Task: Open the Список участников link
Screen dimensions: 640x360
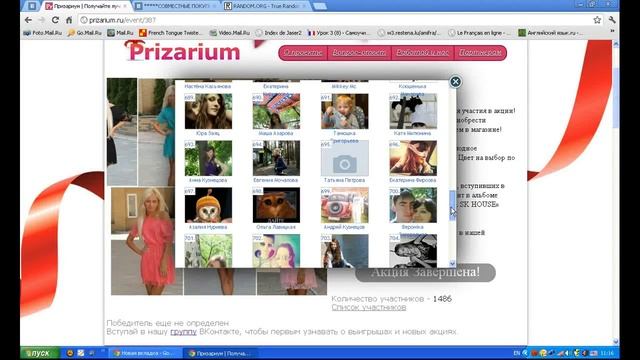Action: (369, 307)
